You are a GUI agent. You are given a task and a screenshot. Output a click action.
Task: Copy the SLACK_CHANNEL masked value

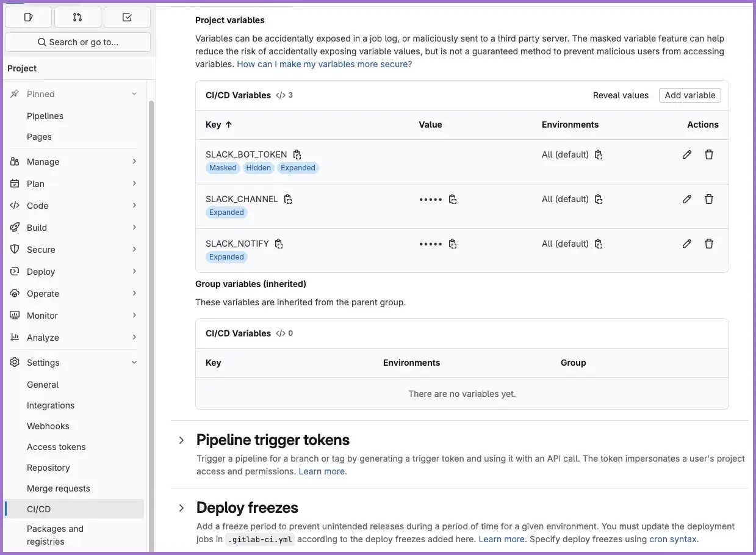pyautogui.click(x=453, y=199)
